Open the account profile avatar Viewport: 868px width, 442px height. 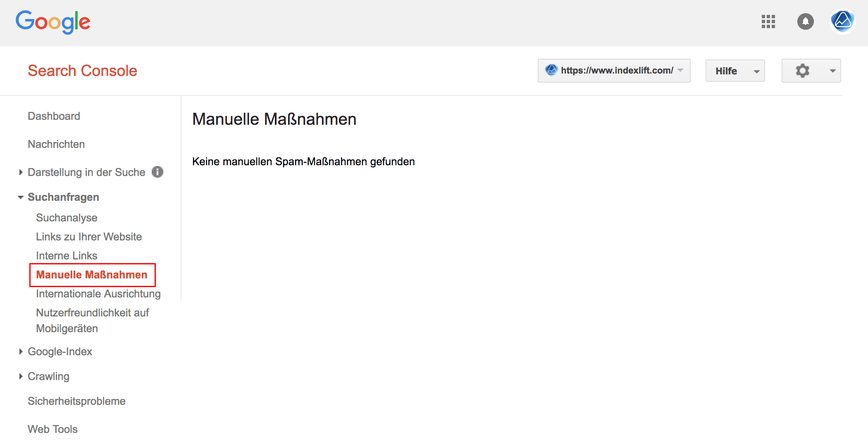click(842, 21)
